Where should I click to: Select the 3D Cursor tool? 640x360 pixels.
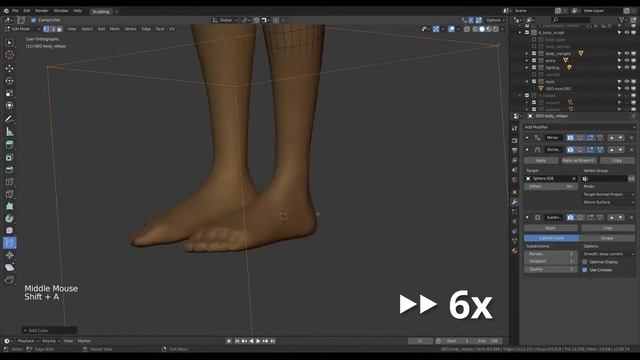pos(9,55)
